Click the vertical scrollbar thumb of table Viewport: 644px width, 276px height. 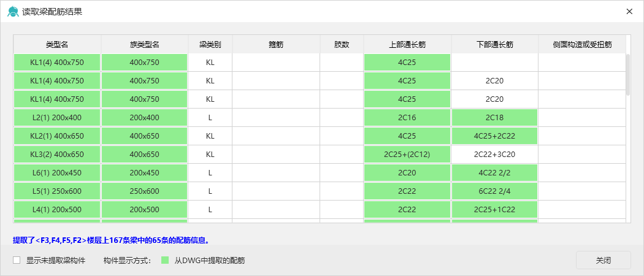pos(628,74)
